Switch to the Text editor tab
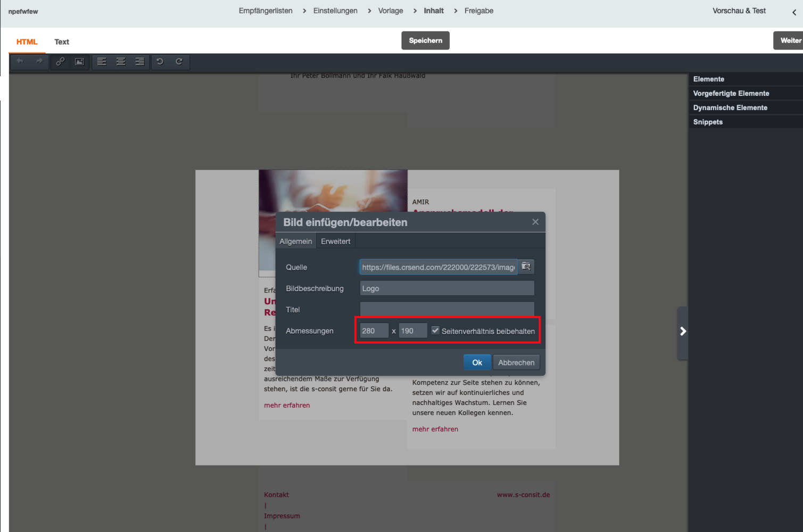This screenshot has width=803, height=532. click(62, 41)
